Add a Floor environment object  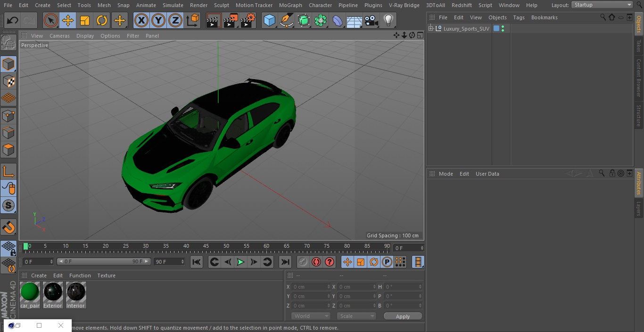coord(355,21)
